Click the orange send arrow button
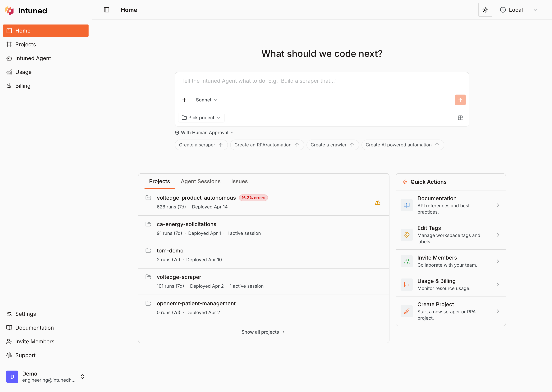The width and height of the screenshot is (552, 392). [x=460, y=100]
